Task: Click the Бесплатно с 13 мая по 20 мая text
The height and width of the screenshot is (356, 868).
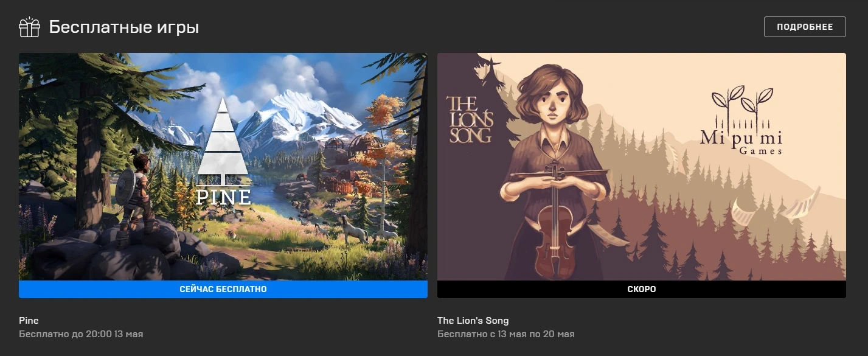Action: 505,334
